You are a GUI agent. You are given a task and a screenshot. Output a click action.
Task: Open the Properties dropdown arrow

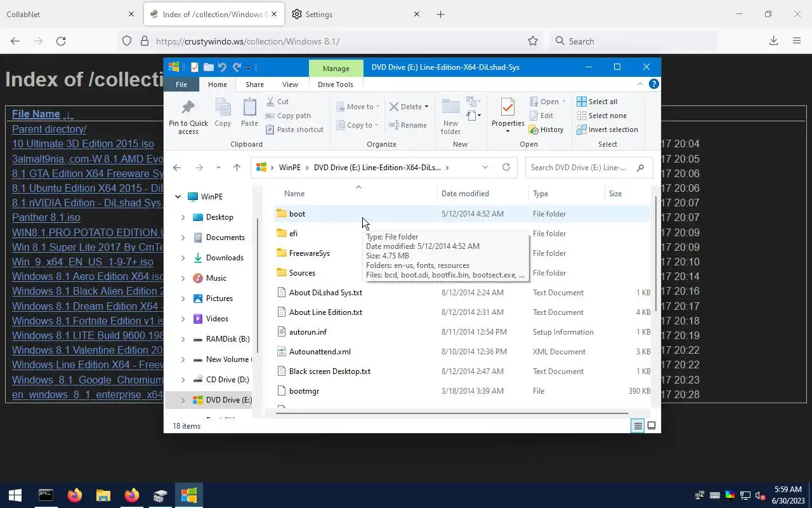(x=507, y=131)
